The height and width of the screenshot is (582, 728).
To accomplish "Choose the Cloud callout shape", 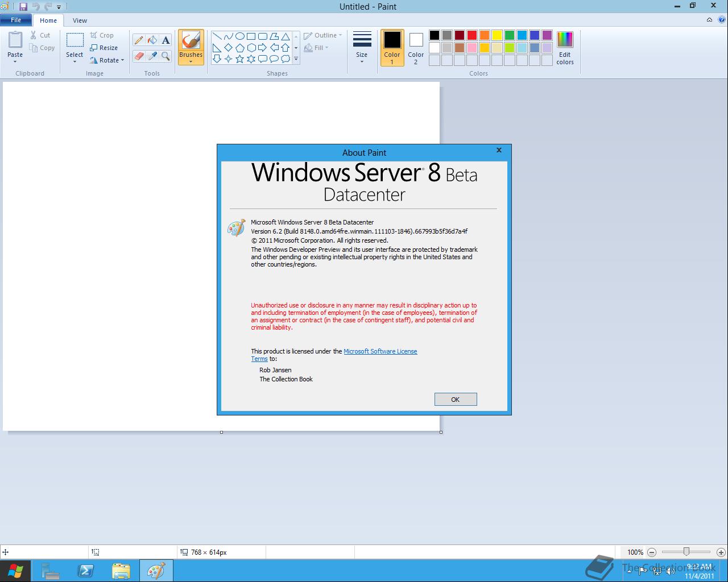I will [286, 59].
